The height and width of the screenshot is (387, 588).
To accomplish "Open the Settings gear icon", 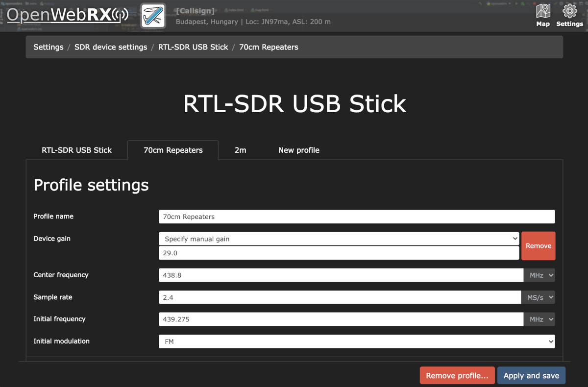I will coord(569,15).
